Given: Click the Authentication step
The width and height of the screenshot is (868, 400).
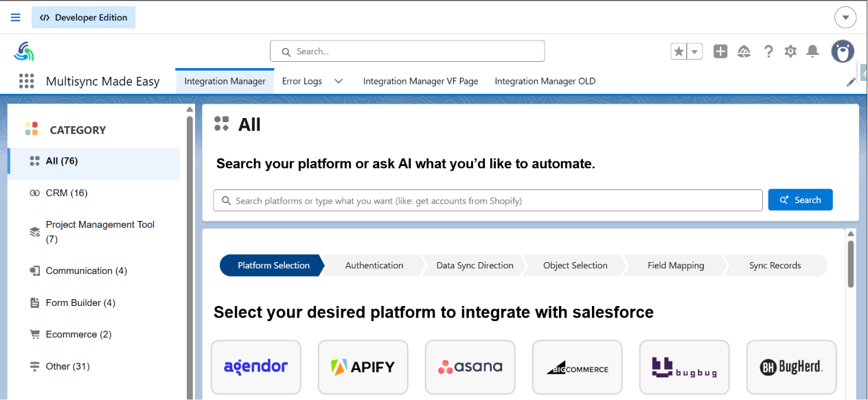Looking at the screenshot, I should tap(374, 266).
